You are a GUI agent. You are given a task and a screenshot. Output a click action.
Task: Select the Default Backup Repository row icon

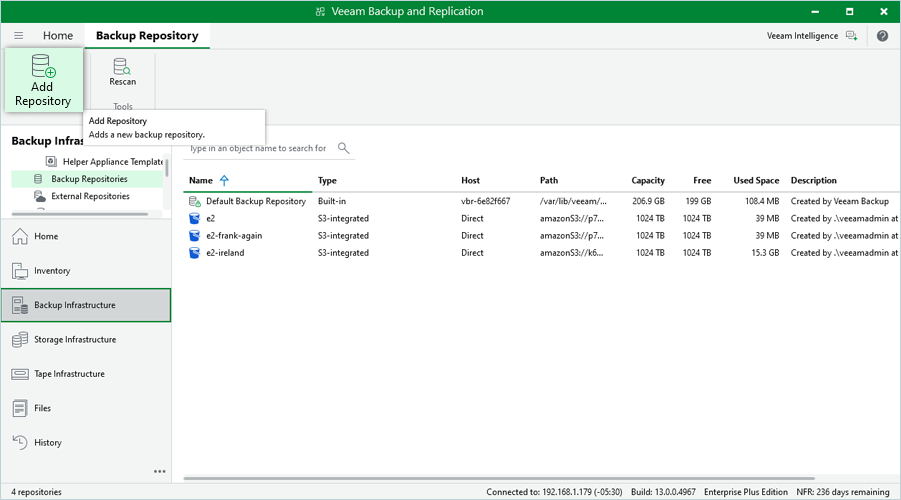click(x=195, y=201)
